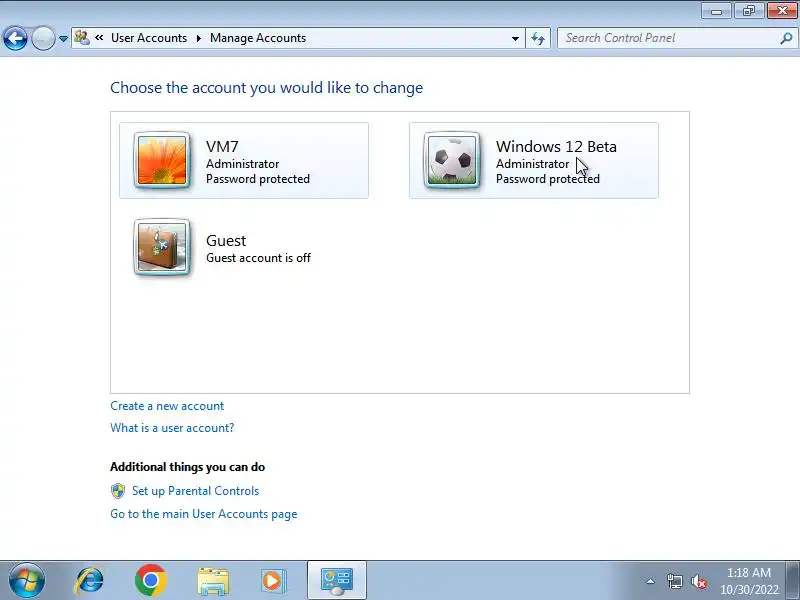Expand arrow after User Accounts breadcrumb
Screen dimensions: 800x600
pos(198,38)
